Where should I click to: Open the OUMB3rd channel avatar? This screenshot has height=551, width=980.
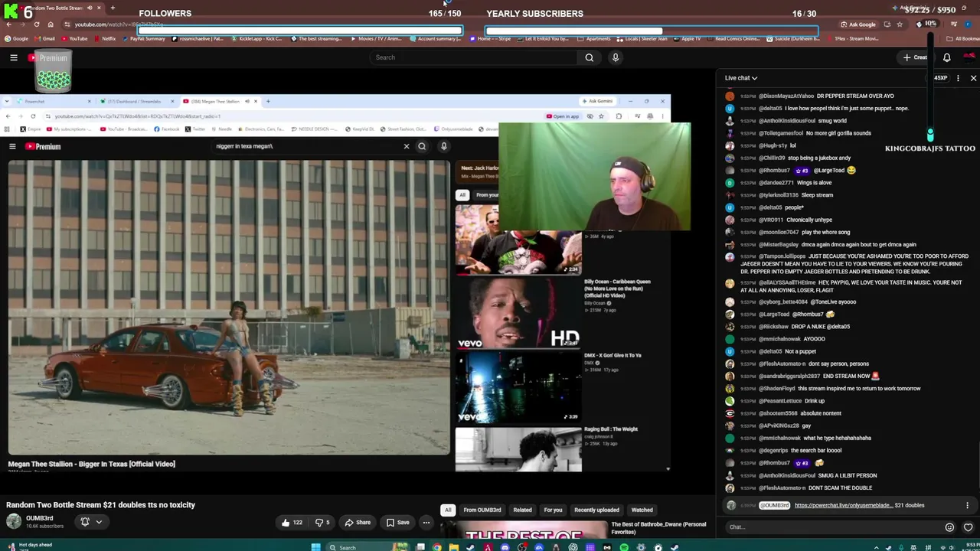tap(14, 522)
